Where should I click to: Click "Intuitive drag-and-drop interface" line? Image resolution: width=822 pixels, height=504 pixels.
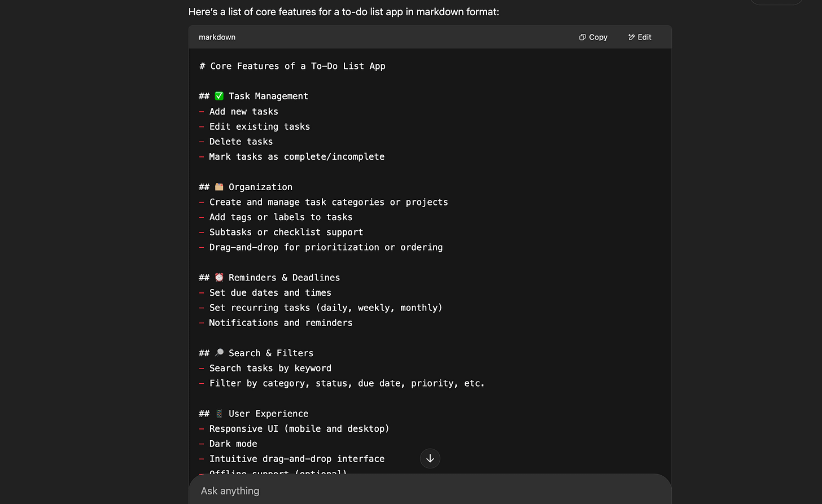pyautogui.click(x=297, y=459)
